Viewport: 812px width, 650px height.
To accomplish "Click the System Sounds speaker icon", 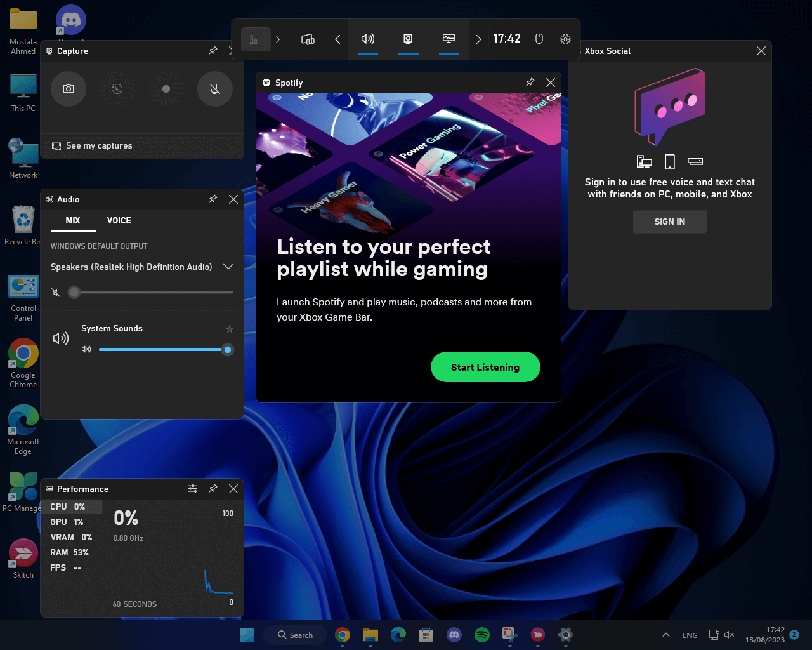I will (61, 339).
